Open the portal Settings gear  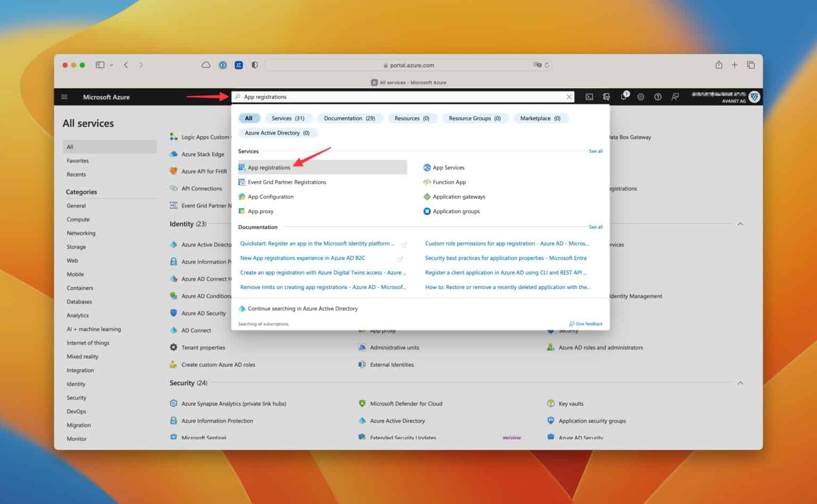click(x=641, y=97)
